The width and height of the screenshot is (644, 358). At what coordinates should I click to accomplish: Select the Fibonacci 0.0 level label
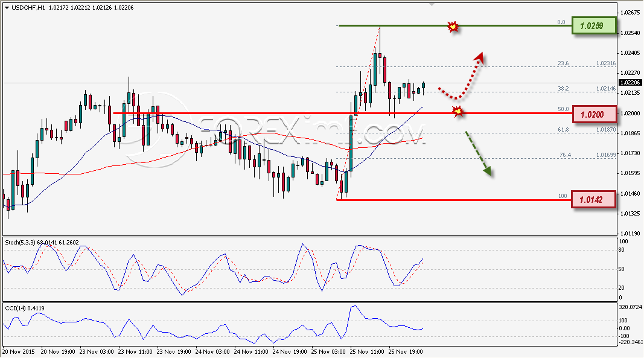561,22
